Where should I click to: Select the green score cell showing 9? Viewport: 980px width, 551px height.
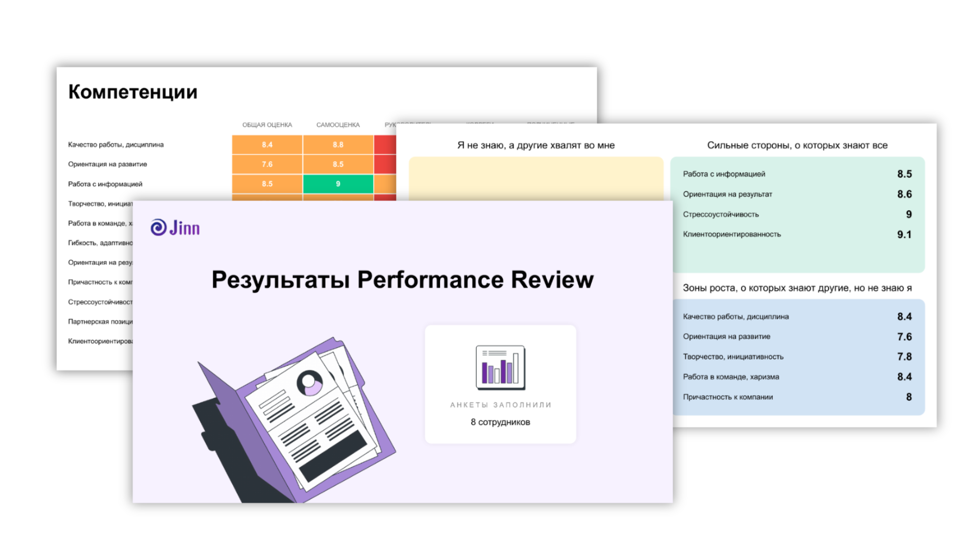click(x=337, y=184)
